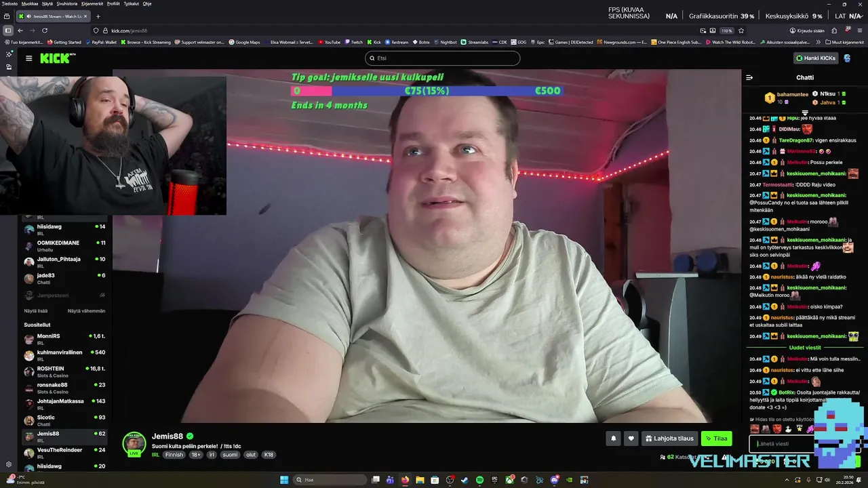The height and width of the screenshot is (488, 868).
Task: Click the Finnish language tag
Action: [174, 455]
